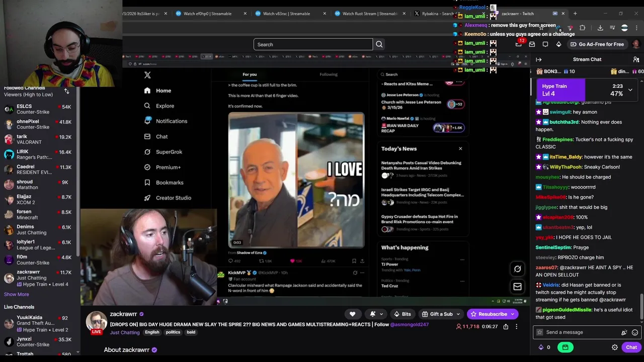The image size is (644, 362).
Task: Open the three-dot more options under stream
Action: click(516, 327)
